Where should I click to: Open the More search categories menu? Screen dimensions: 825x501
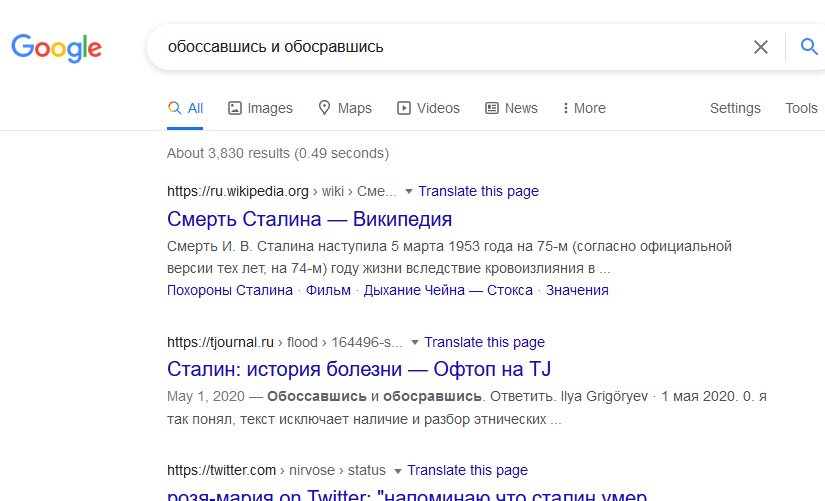click(x=584, y=108)
